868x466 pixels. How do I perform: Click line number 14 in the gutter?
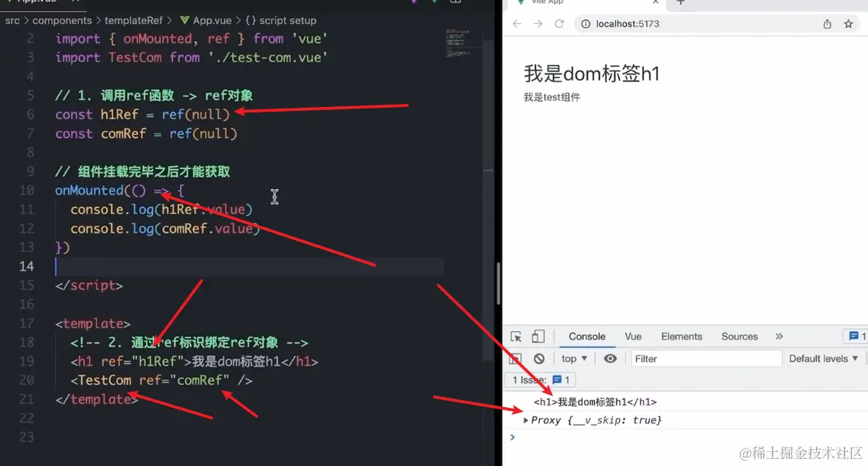pos(26,266)
